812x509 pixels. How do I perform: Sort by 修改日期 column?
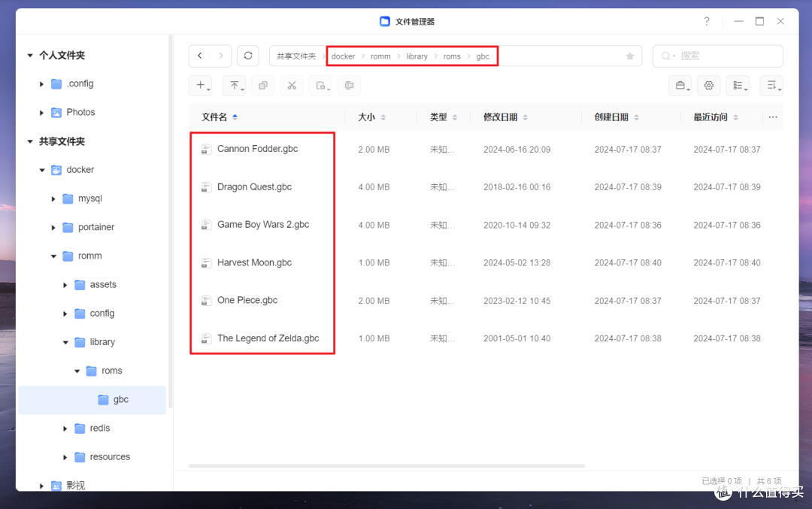click(x=505, y=117)
